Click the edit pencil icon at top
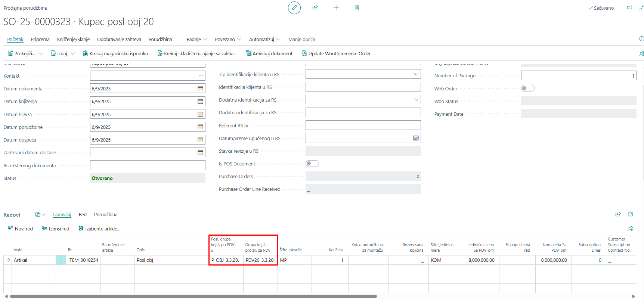 [x=294, y=8]
